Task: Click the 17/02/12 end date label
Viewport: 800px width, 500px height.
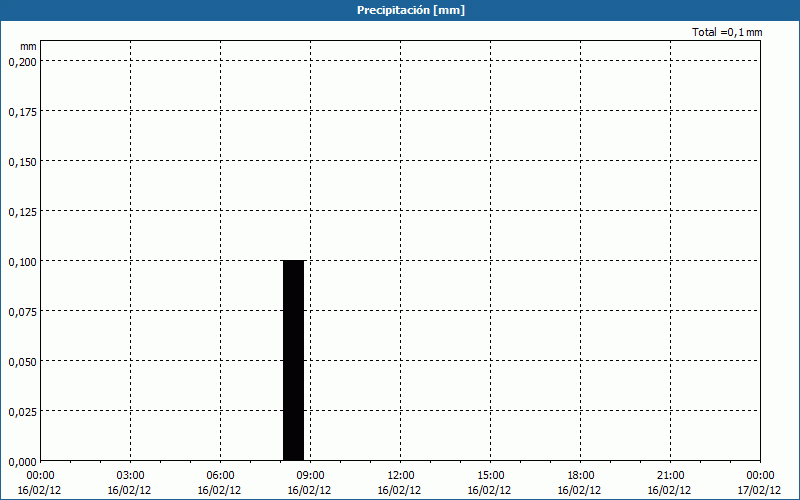Action: (759, 490)
